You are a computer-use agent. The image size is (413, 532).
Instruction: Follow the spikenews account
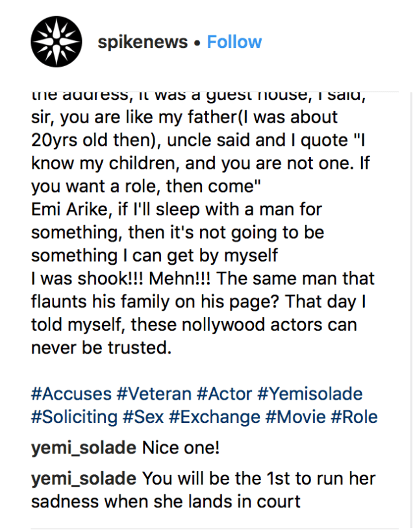pos(234,42)
